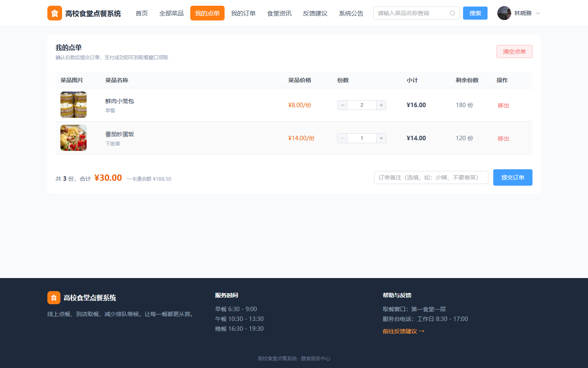This screenshot has width=588, height=368.
Task: Click the orange canteen logo in header
Action: 55,13
